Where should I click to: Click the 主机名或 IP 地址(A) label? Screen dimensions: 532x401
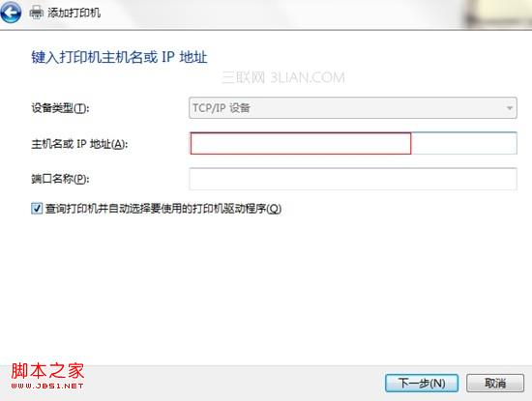coord(79,144)
